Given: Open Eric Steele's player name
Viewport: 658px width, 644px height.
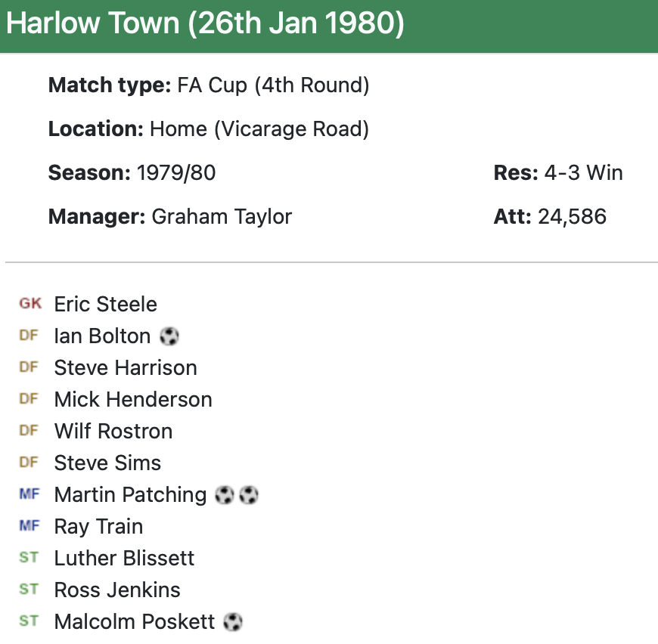Looking at the screenshot, I should [106, 304].
